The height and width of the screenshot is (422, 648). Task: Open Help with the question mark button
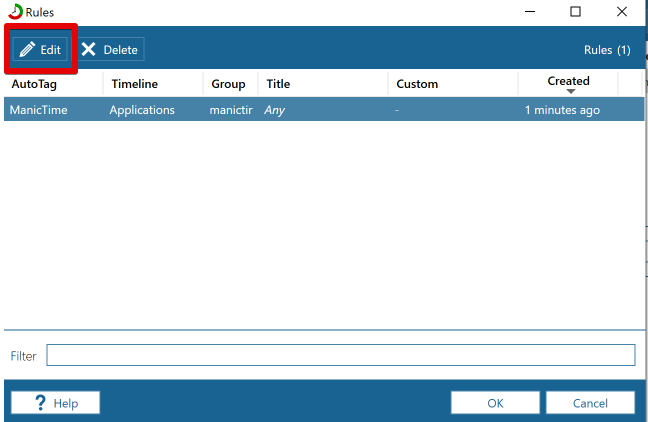point(55,403)
